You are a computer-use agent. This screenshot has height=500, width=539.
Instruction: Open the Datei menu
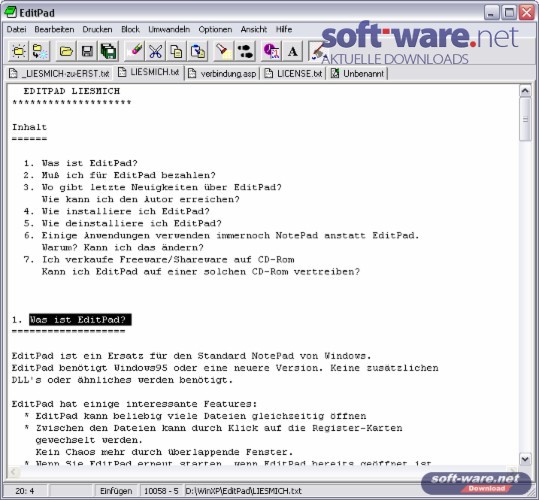tap(16, 30)
